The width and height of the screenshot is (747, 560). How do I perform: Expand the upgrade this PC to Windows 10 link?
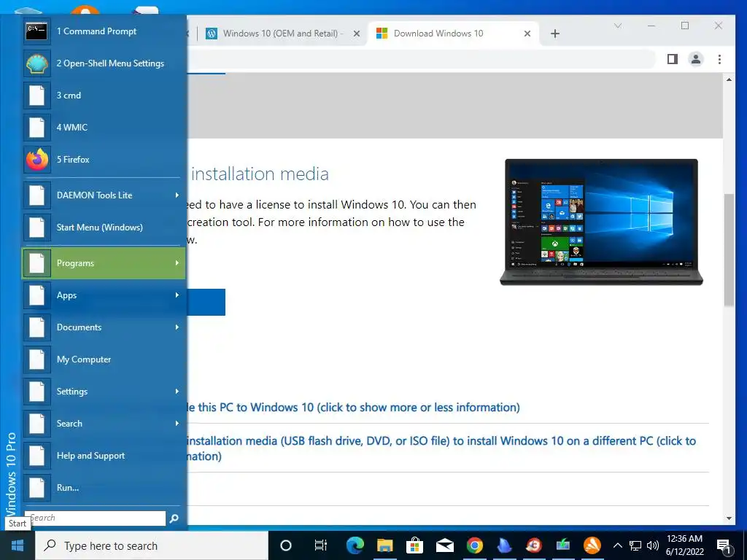point(353,408)
